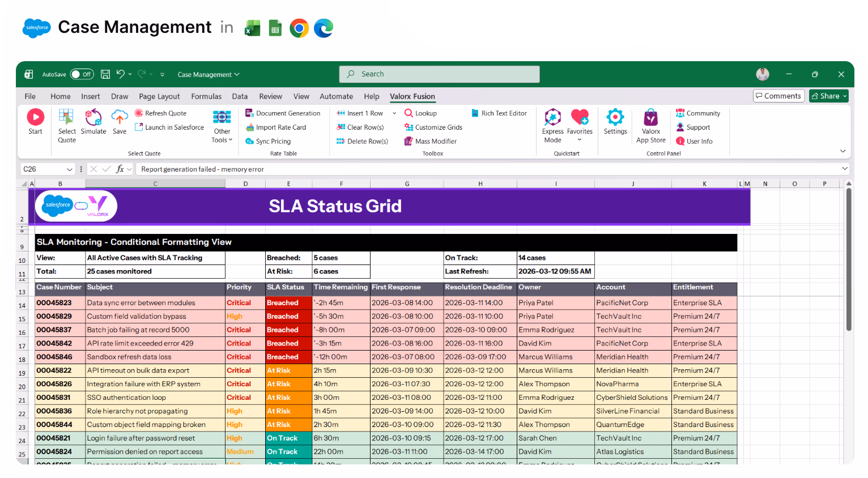The width and height of the screenshot is (868, 478).
Task: Open the Automate tab
Action: 336,96
